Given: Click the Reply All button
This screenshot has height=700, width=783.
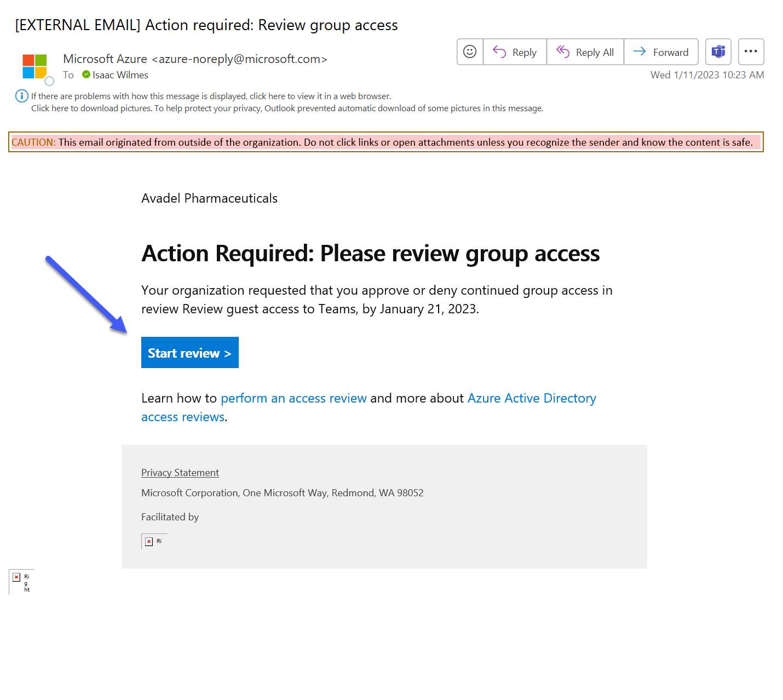Looking at the screenshot, I should pyautogui.click(x=585, y=52).
